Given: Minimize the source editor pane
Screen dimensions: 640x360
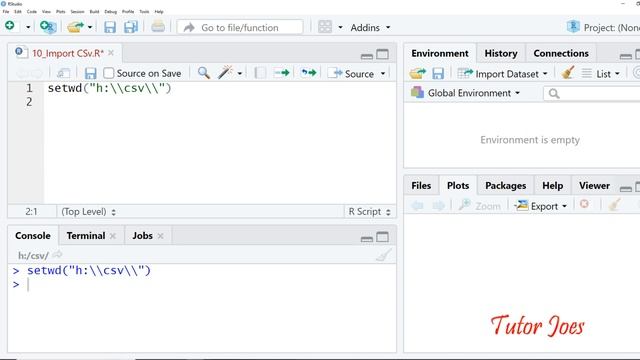Looking at the screenshot, I should click(x=367, y=56).
